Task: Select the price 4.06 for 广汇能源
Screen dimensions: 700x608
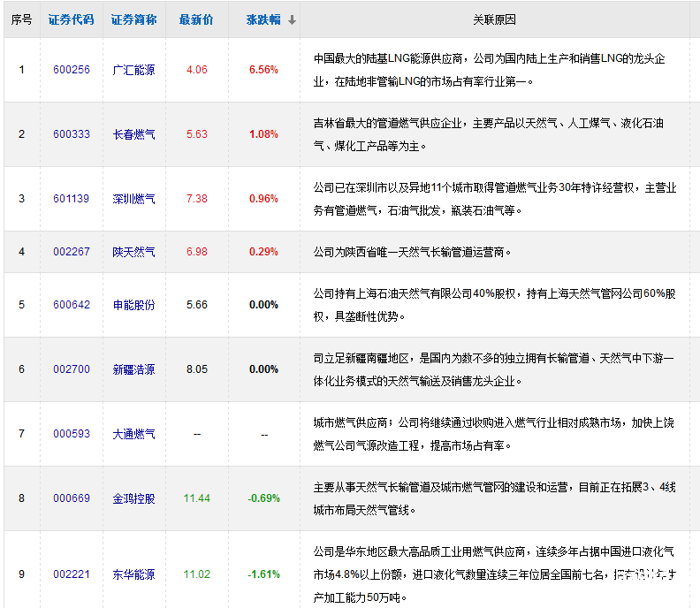Action: (197, 70)
